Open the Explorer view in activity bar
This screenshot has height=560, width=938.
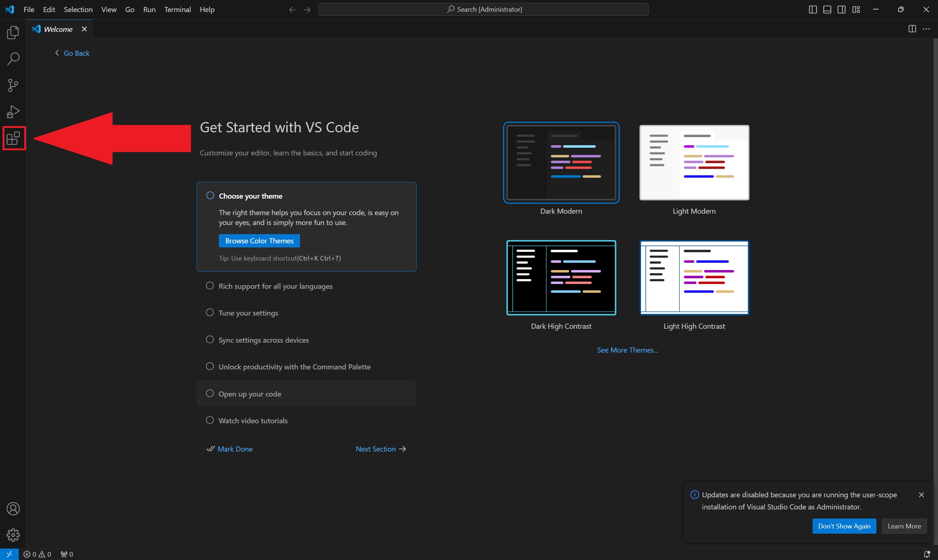coord(13,33)
